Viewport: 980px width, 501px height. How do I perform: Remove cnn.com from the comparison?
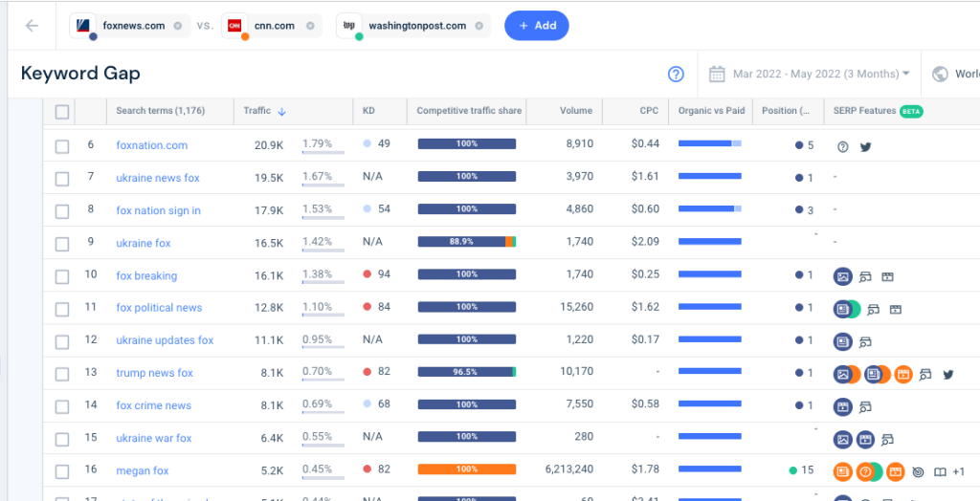coord(310,26)
